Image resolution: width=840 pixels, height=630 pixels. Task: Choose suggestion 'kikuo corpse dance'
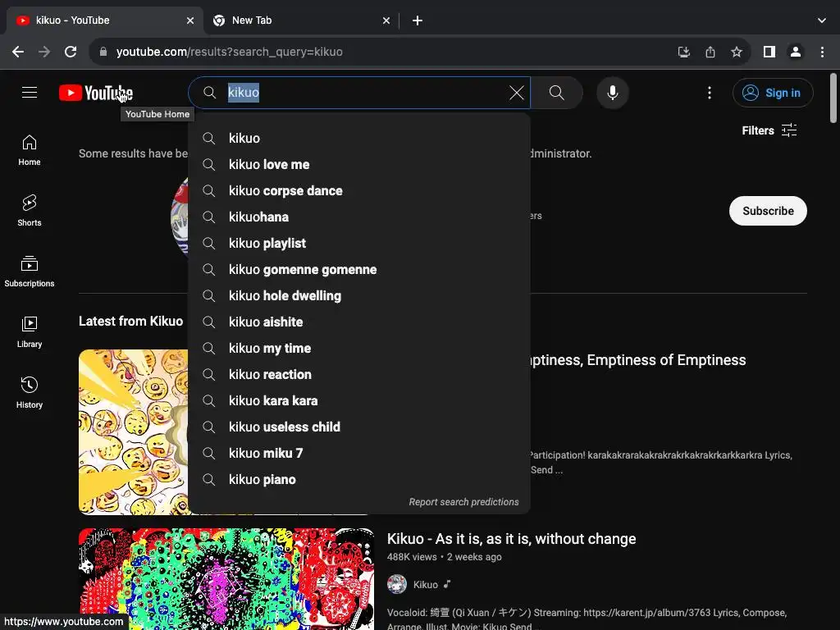coord(359,190)
